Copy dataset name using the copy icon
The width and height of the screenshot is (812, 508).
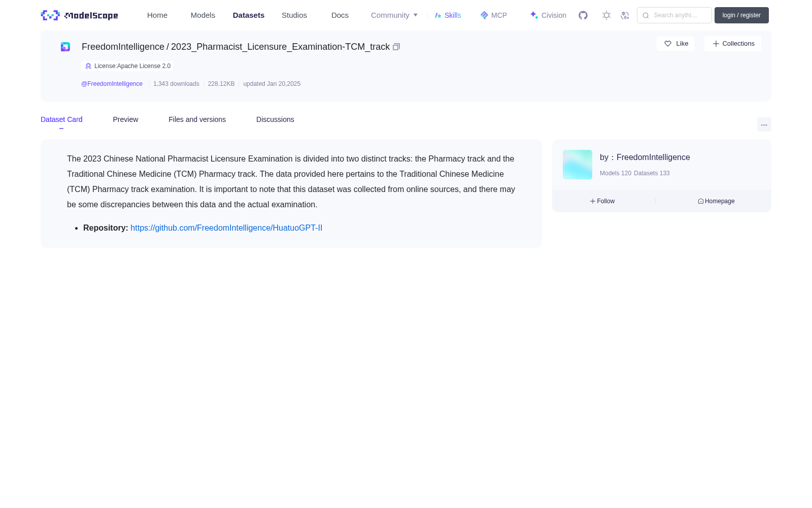[396, 47]
